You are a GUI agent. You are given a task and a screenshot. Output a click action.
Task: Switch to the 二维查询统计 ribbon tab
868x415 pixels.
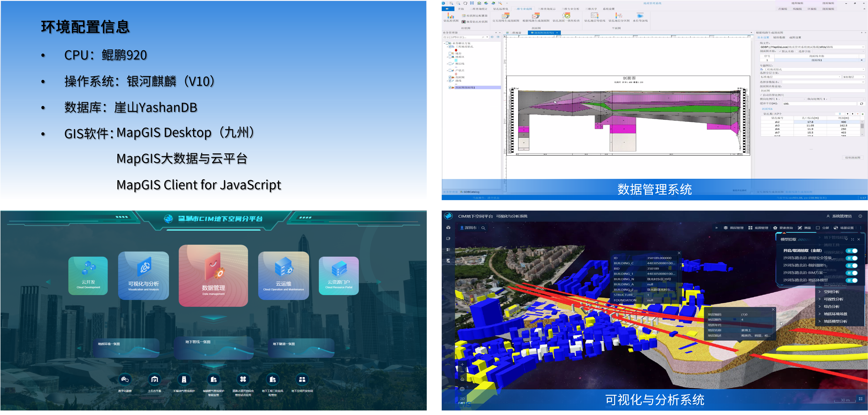(479, 9)
